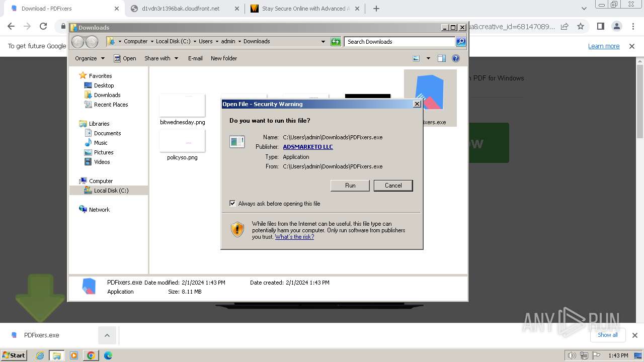
Task: Open the Share with dropdown
Action: click(x=161, y=58)
